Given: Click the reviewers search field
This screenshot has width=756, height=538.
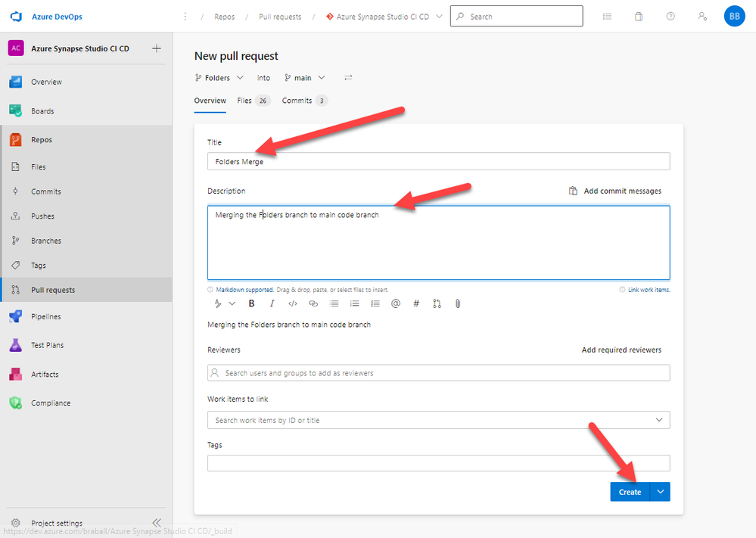Looking at the screenshot, I should point(438,372).
